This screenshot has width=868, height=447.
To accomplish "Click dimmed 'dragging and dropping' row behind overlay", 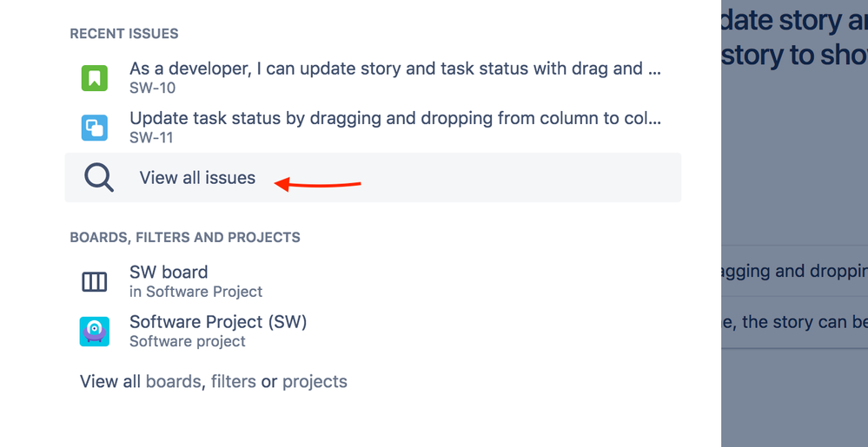I will pos(794,271).
